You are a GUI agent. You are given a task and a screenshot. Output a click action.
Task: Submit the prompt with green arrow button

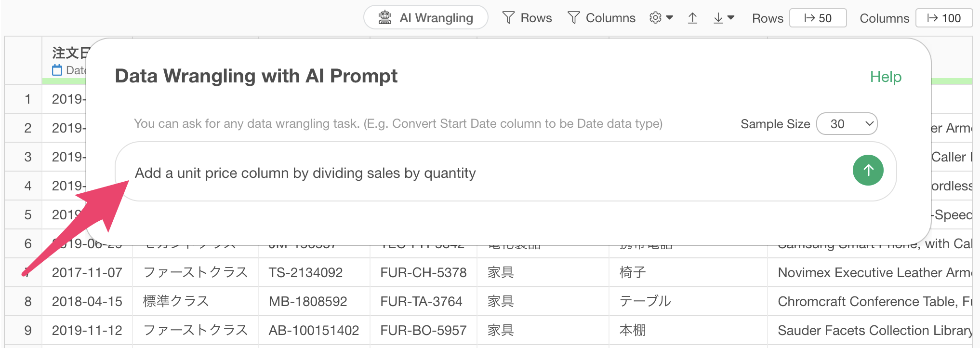coord(868,170)
